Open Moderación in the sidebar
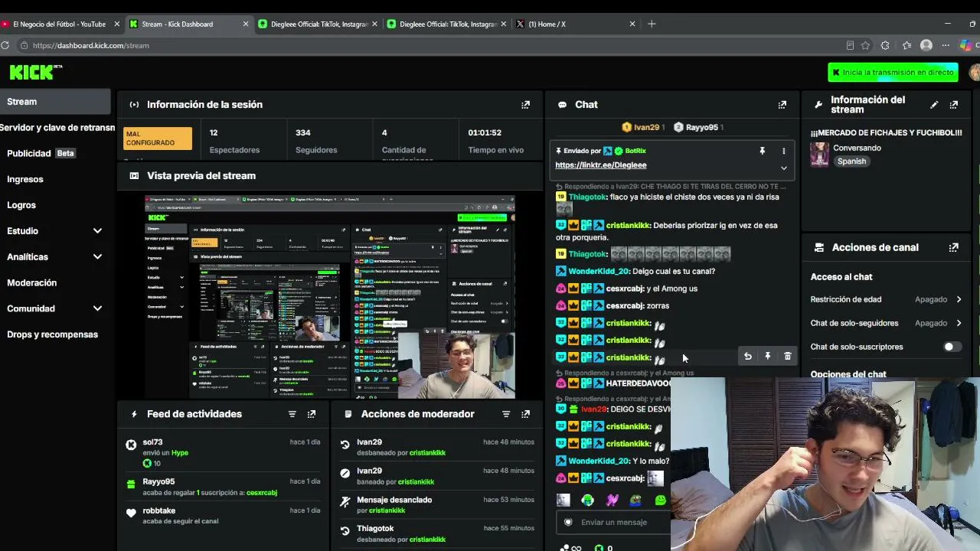The image size is (980, 551). pyautogui.click(x=31, y=283)
